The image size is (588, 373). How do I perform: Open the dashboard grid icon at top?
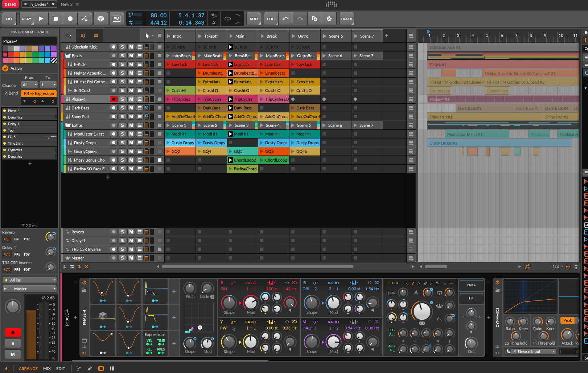pyautogui.click(x=331, y=4)
